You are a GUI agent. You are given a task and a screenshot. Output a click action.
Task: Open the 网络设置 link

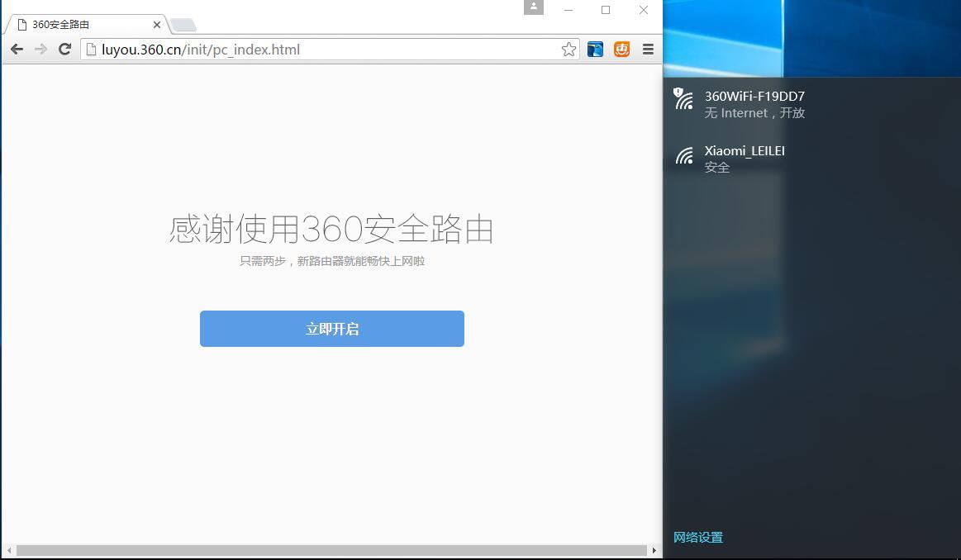(x=697, y=537)
